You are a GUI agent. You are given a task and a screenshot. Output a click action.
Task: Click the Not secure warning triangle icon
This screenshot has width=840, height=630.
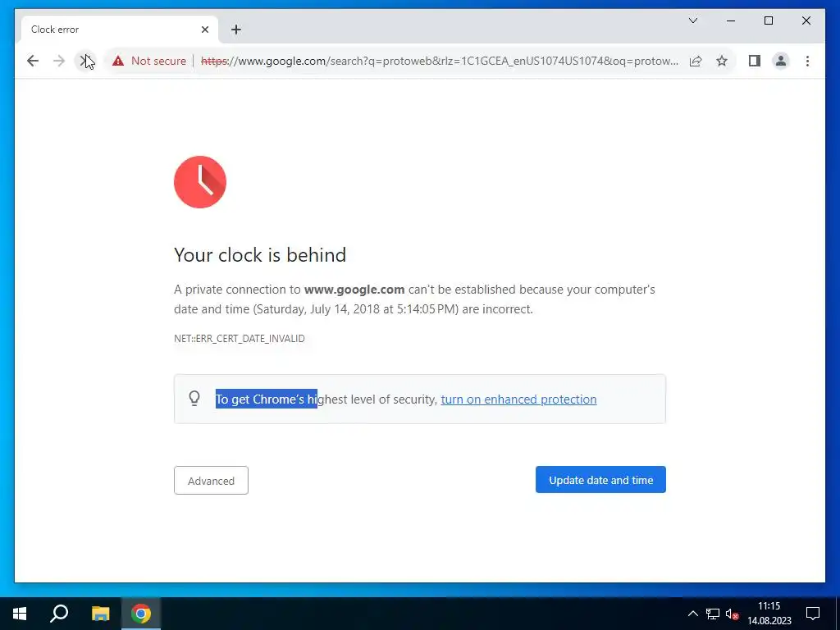pos(118,61)
